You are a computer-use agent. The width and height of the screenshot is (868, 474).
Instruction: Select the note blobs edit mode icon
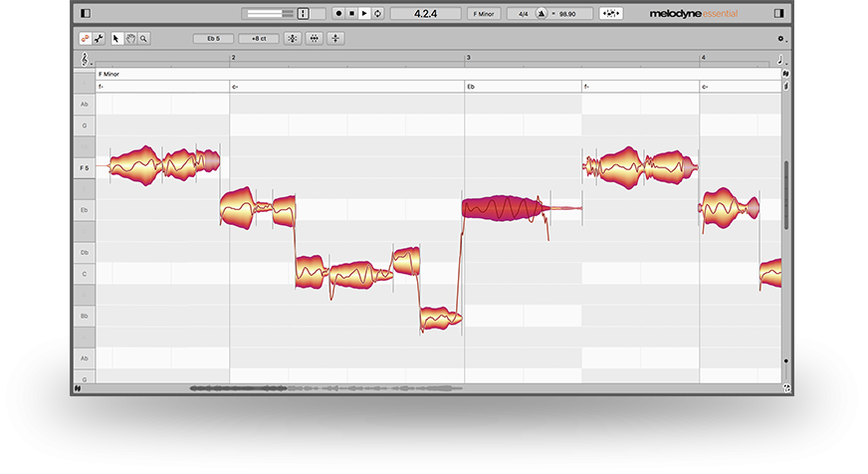[x=86, y=38]
